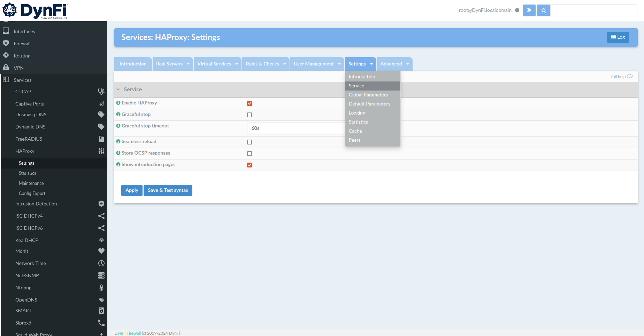Viewport: 644px width, 336px height.
Task: Select Logging in Settings menu
Action: click(x=373, y=113)
